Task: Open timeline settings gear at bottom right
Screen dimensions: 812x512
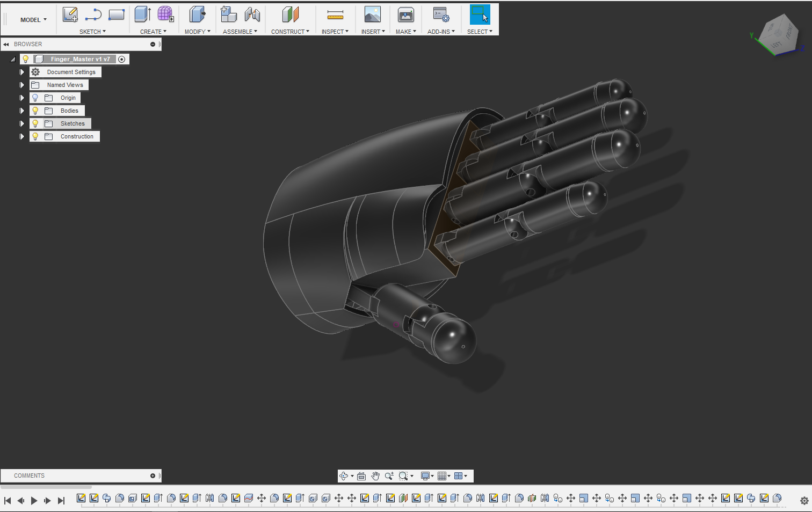Action: tap(804, 501)
